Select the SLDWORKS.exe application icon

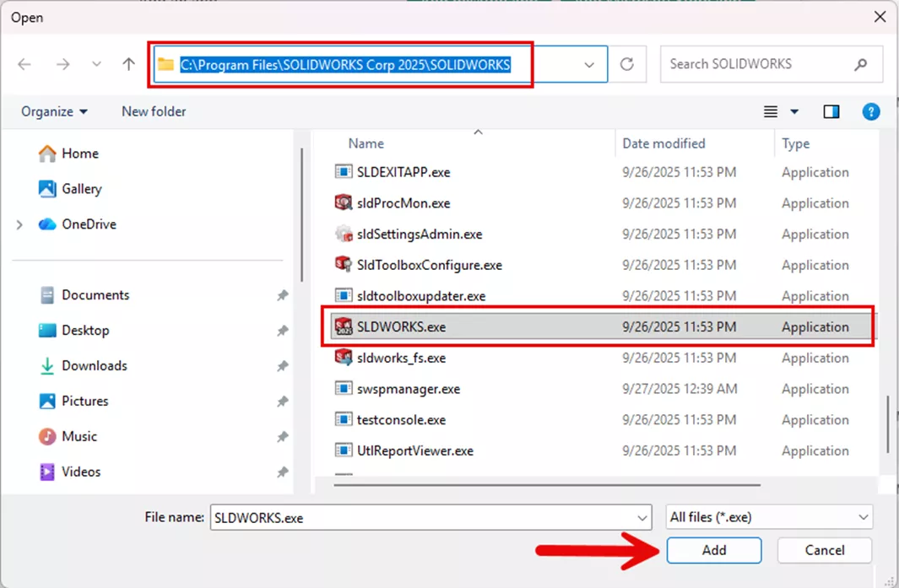point(344,326)
